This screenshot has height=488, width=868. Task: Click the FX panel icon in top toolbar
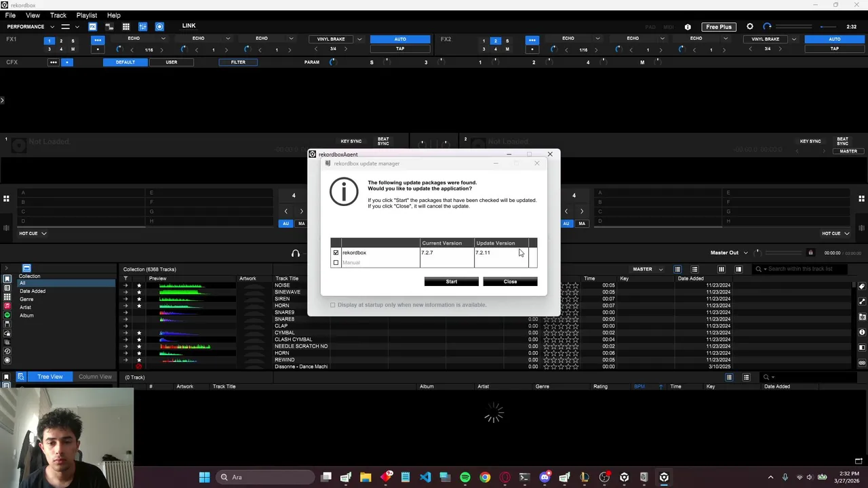click(x=92, y=26)
